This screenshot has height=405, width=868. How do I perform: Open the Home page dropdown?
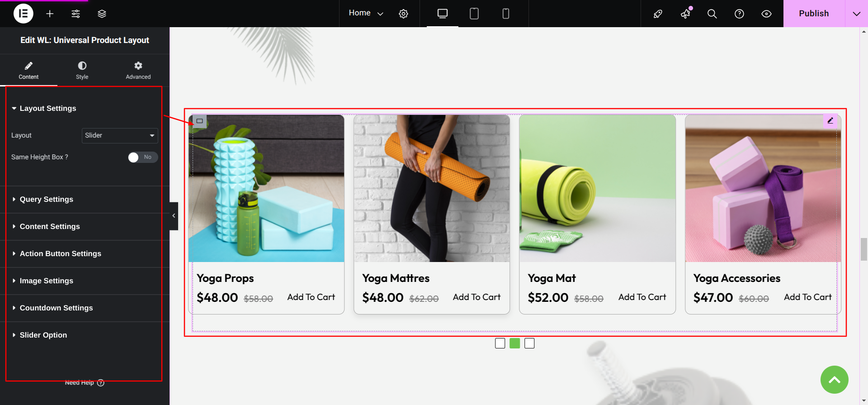tap(366, 13)
